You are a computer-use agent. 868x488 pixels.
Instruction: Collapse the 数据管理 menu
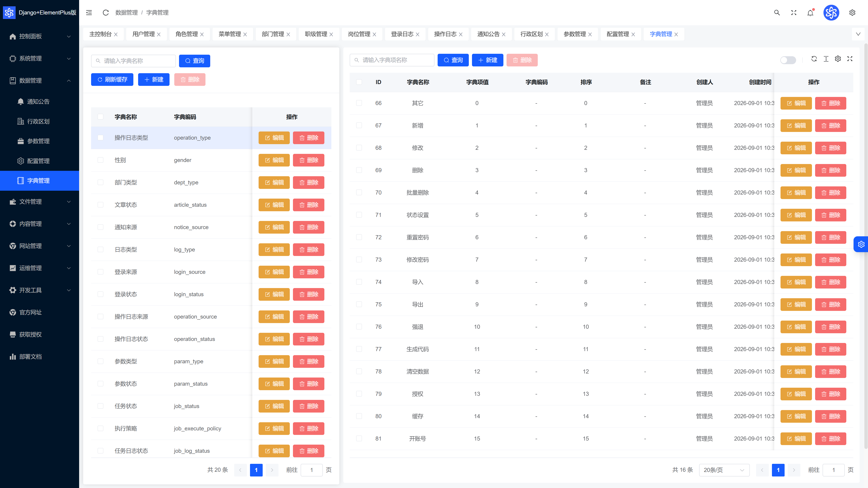(x=39, y=80)
